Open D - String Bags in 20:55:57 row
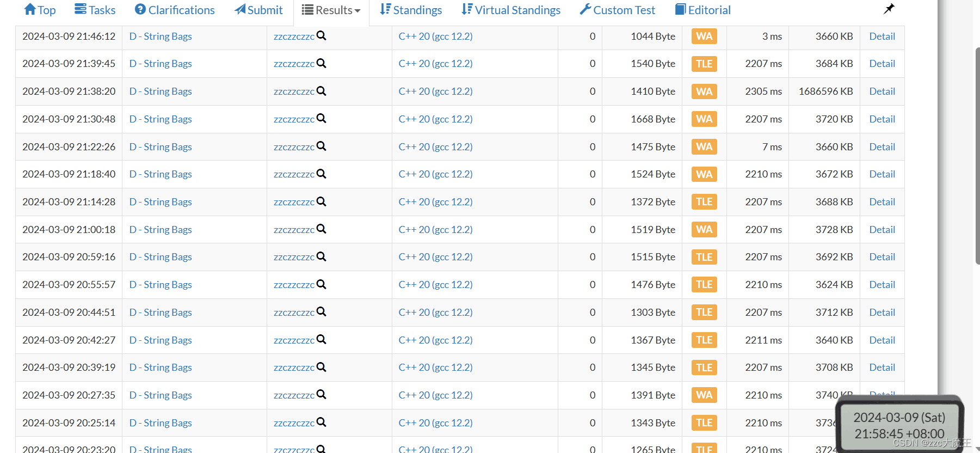The height and width of the screenshot is (453, 980). [x=161, y=284]
